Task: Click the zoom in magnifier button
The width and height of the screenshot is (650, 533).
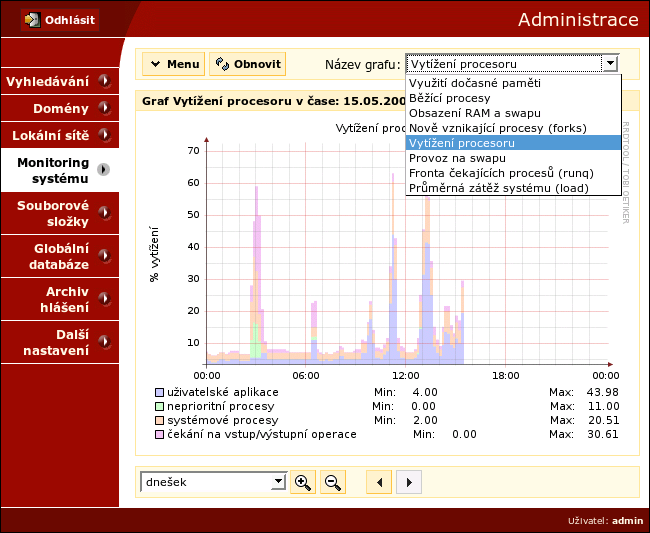Action: 303,482
